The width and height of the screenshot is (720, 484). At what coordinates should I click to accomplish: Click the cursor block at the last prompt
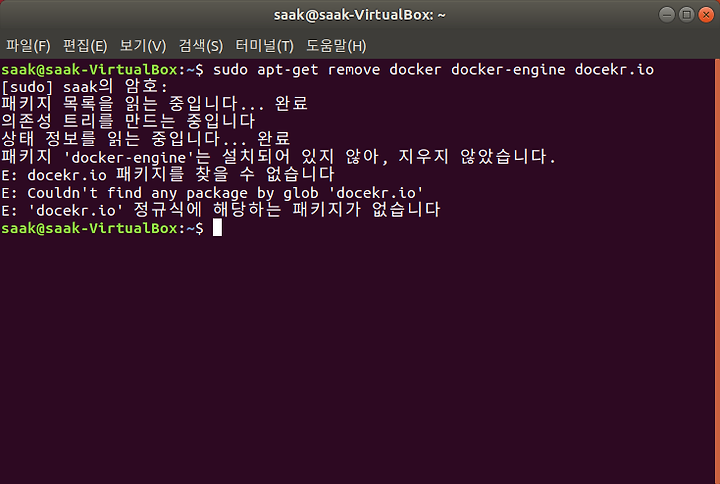click(217, 228)
